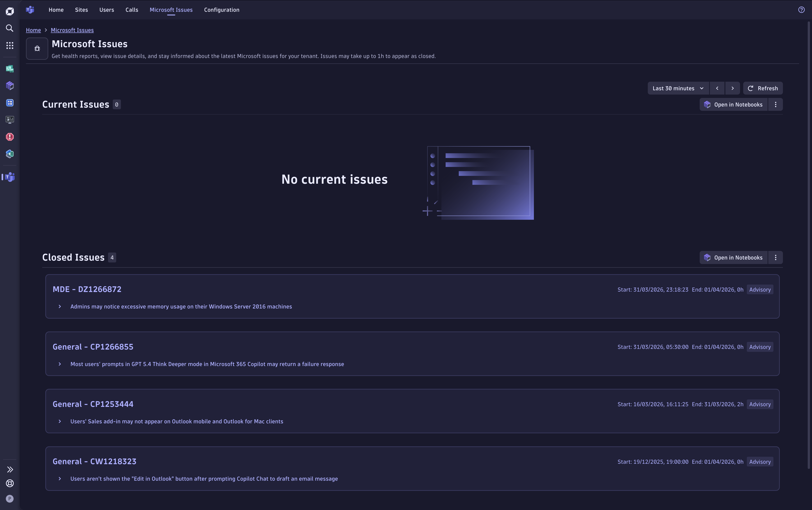Open the Notebooks cube icon in sidebar
Viewport: 812px width, 510px height.
pos(9,85)
